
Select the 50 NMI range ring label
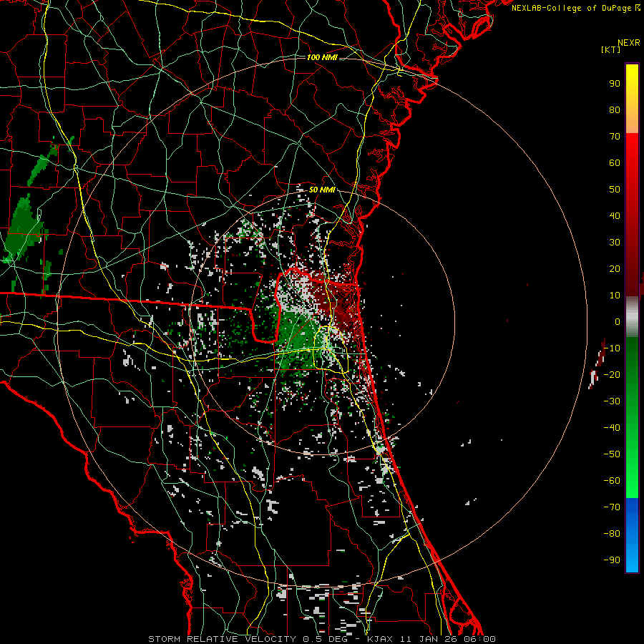(322, 190)
